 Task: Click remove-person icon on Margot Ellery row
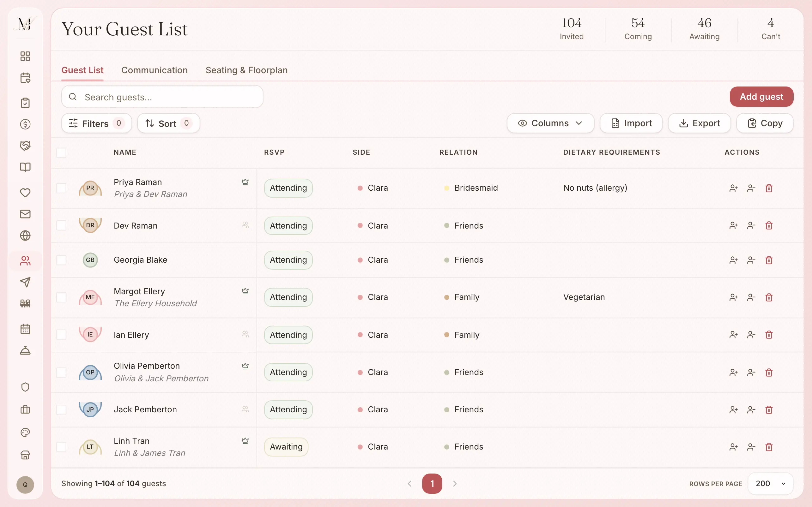point(751,297)
